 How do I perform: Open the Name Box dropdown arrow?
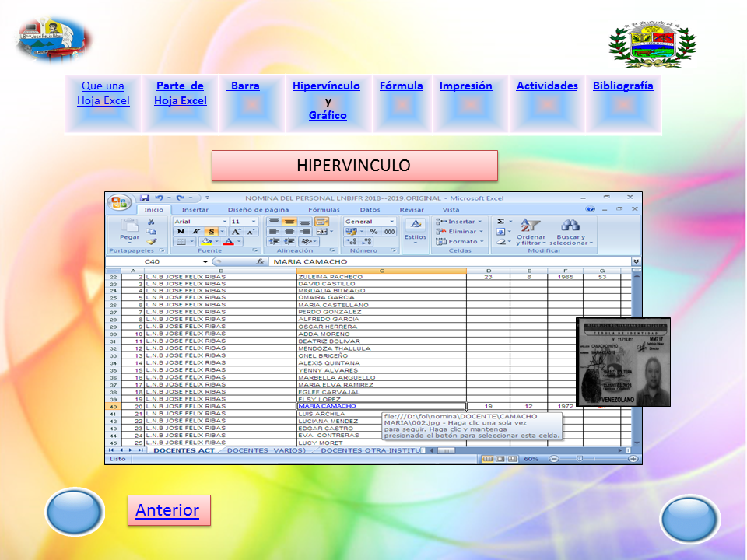[205, 261]
